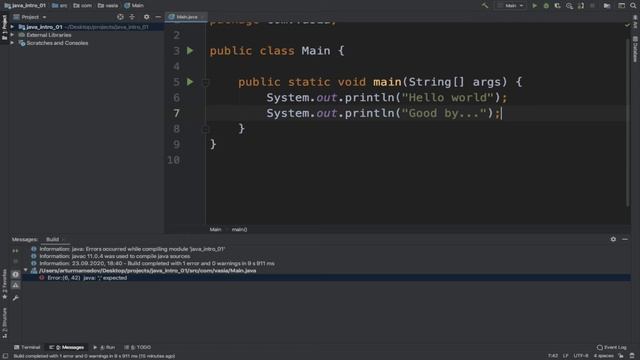Open the TODO tool window tab
The width and height of the screenshot is (640, 360).
pos(138,347)
